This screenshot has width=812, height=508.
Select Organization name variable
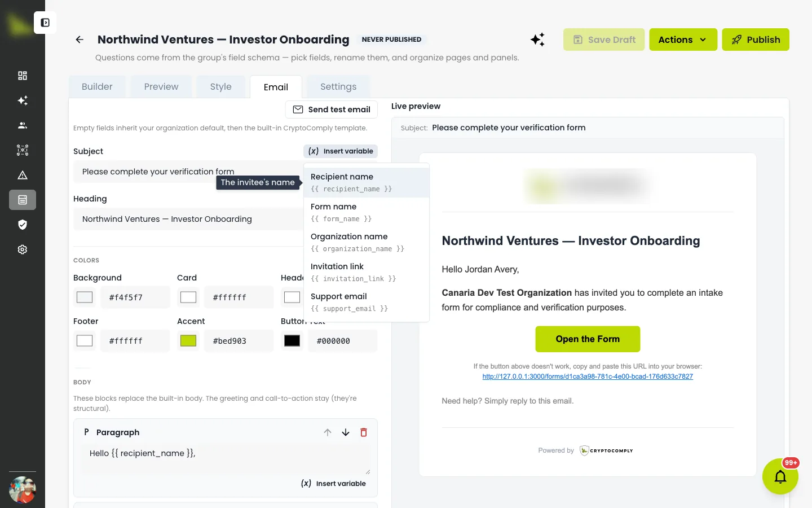[367, 242]
